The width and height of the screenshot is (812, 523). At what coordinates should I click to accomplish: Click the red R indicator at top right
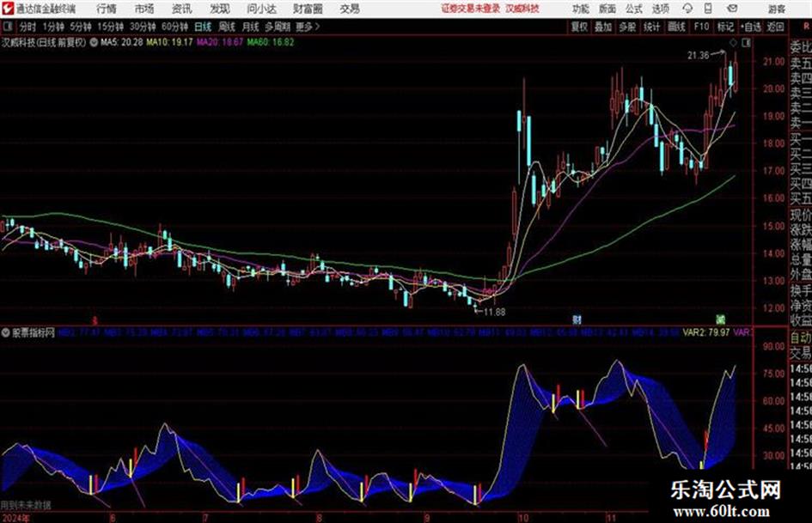[x=806, y=27]
